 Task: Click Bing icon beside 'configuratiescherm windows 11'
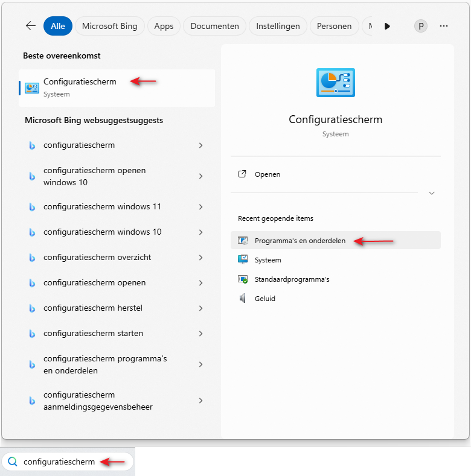(x=32, y=207)
